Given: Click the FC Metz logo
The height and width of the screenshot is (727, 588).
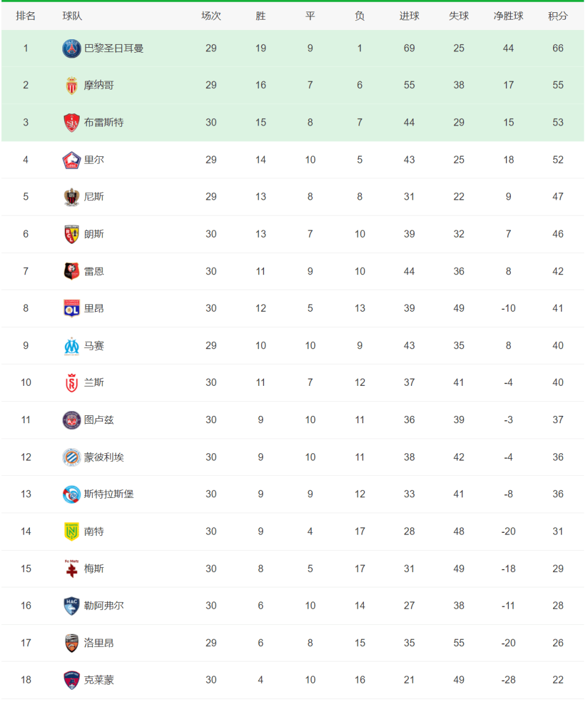Looking at the screenshot, I should tap(72, 568).
